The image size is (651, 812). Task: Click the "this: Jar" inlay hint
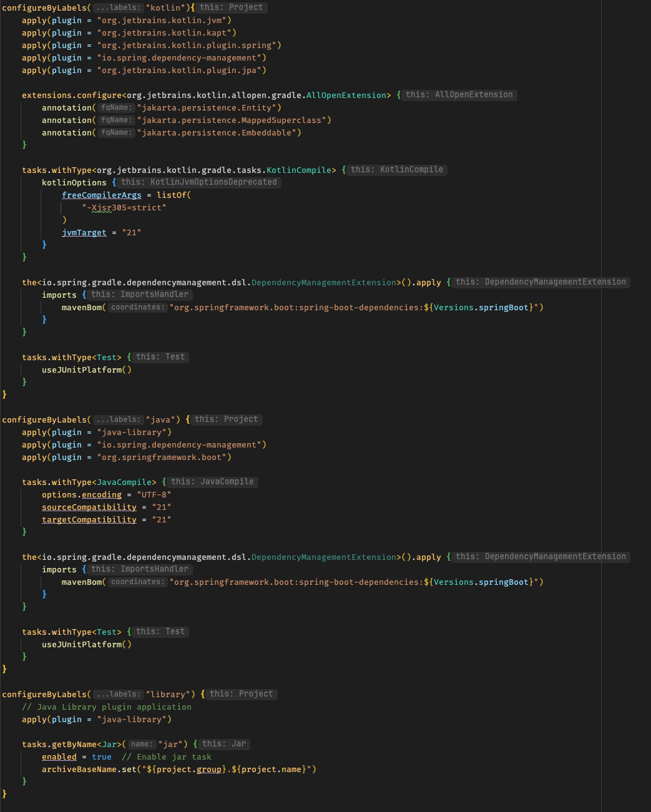[x=224, y=744]
